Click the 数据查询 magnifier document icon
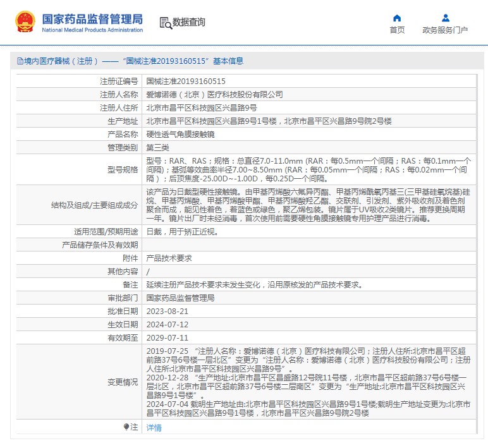Screen dimensions: 488x448 coord(166,23)
